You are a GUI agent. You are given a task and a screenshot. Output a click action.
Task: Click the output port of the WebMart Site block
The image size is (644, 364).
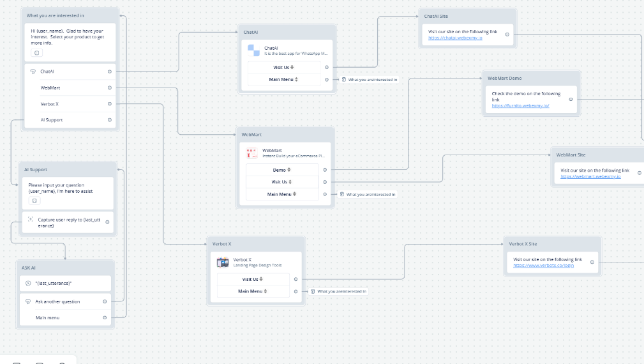click(640, 173)
